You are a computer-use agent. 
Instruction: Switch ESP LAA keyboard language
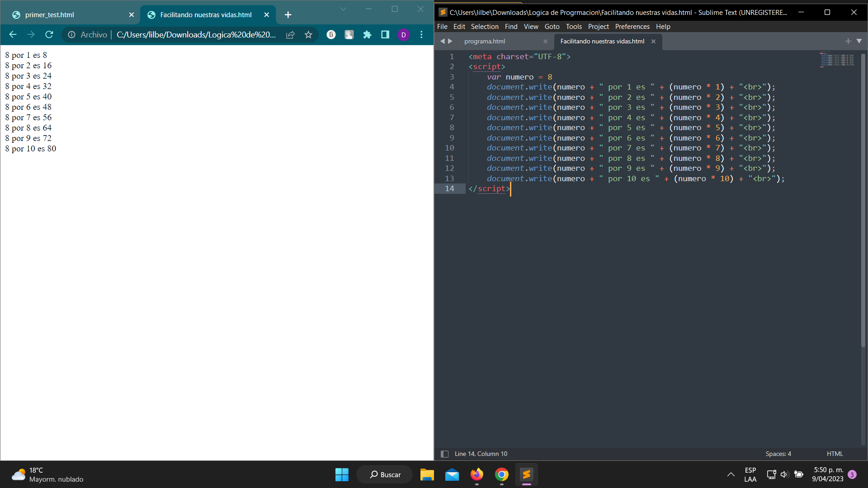click(750, 474)
